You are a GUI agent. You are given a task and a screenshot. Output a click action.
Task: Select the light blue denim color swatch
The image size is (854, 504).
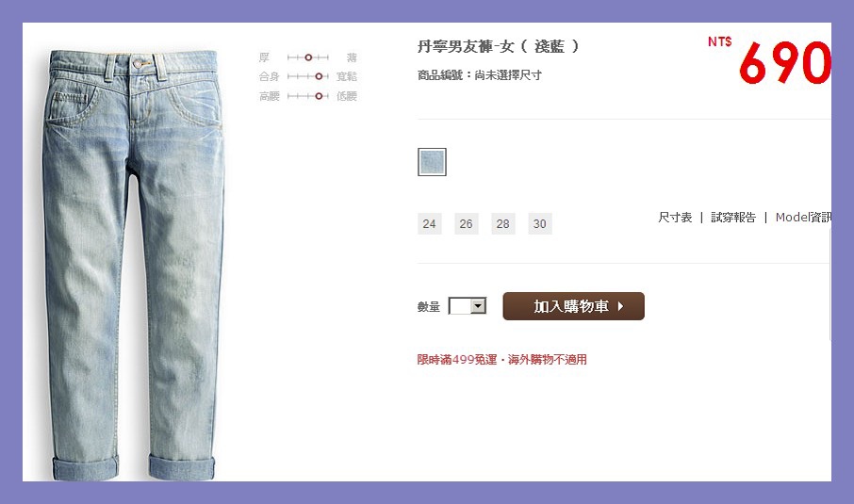[432, 162]
